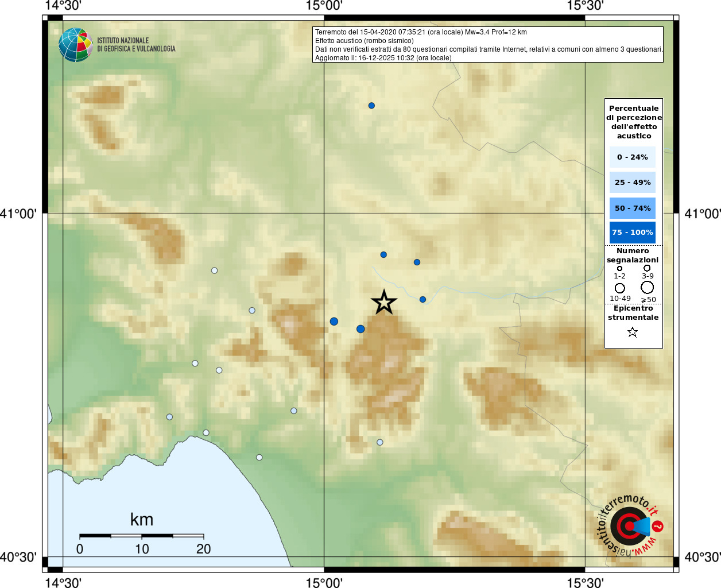
Task: Click the Percentuale di percezione legend title
Action: [x=634, y=122]
